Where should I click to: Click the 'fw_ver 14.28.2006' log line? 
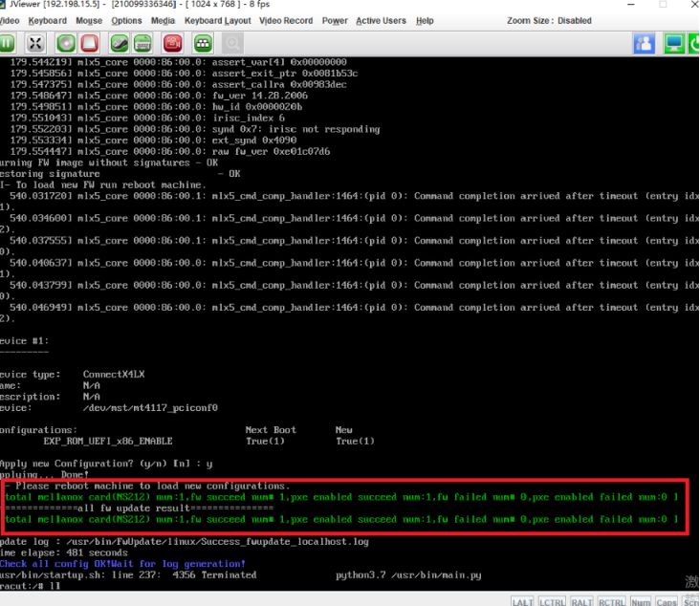click(260, 96)
